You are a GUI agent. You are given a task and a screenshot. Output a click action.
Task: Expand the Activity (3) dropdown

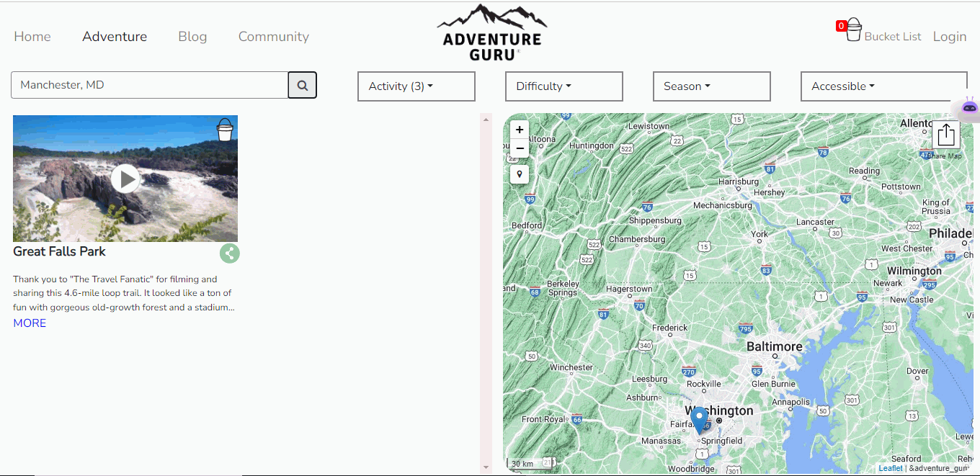point(416,86)
